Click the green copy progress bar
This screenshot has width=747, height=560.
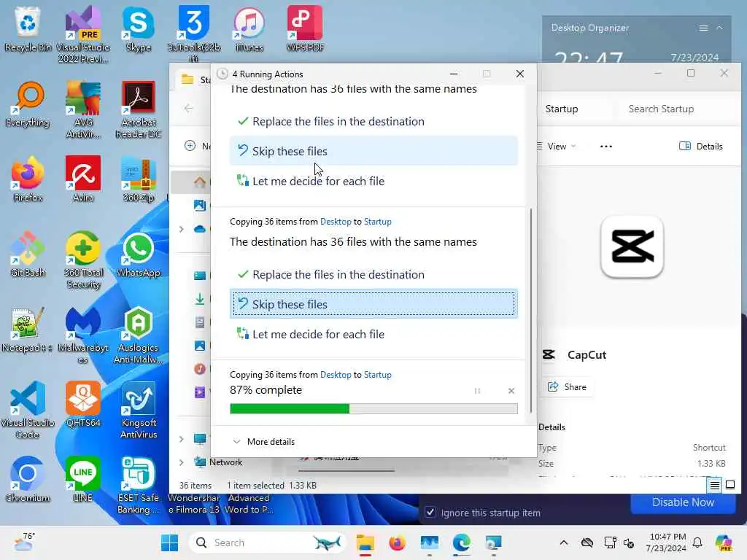[373, 408]
